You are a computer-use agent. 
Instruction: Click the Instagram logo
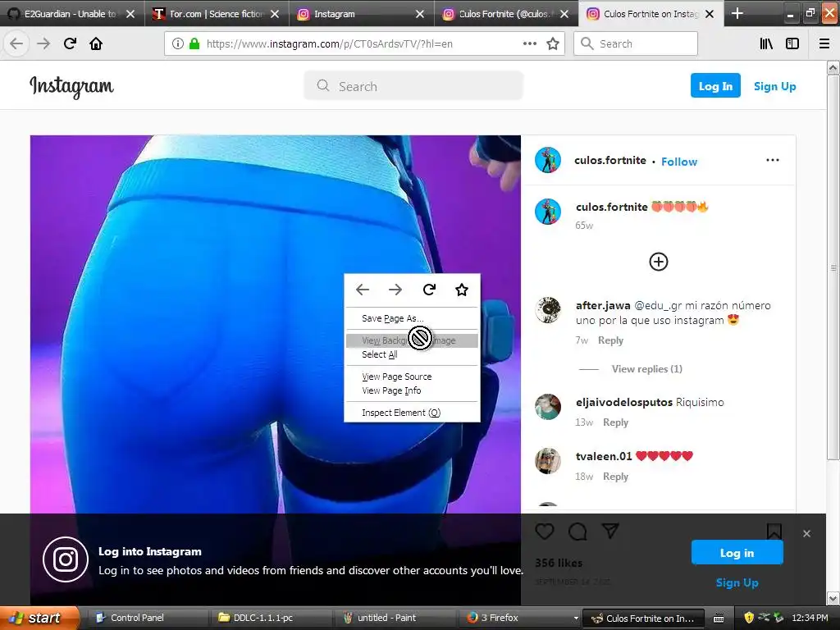(x=72, y=86)
